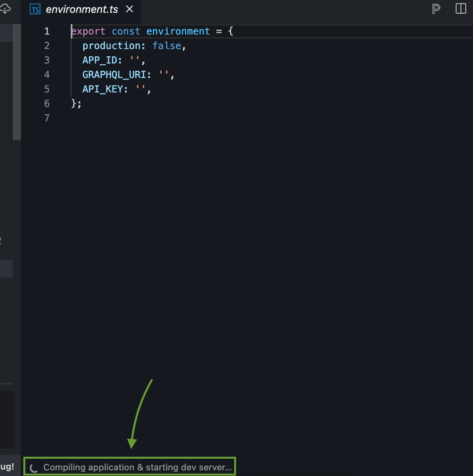
Task: Click the Prettier formatting icon
Action: pos(436,9)
